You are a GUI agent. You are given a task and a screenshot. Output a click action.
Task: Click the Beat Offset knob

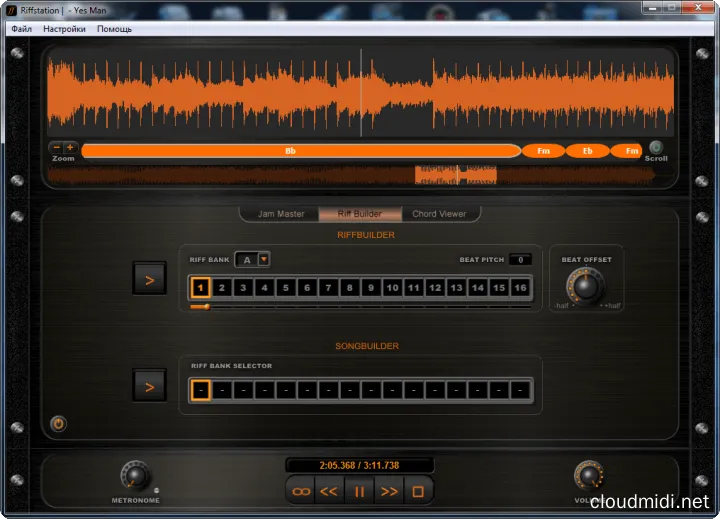[x=585, y=285]
